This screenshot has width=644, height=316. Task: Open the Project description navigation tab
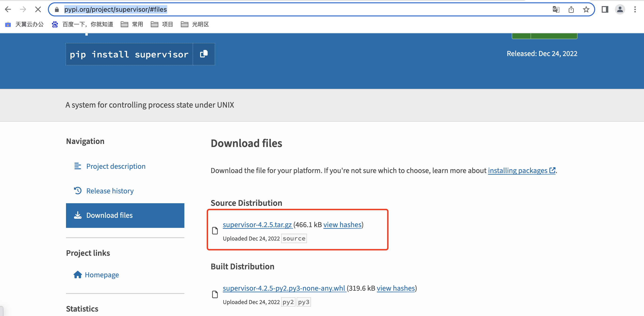[116, 166]
